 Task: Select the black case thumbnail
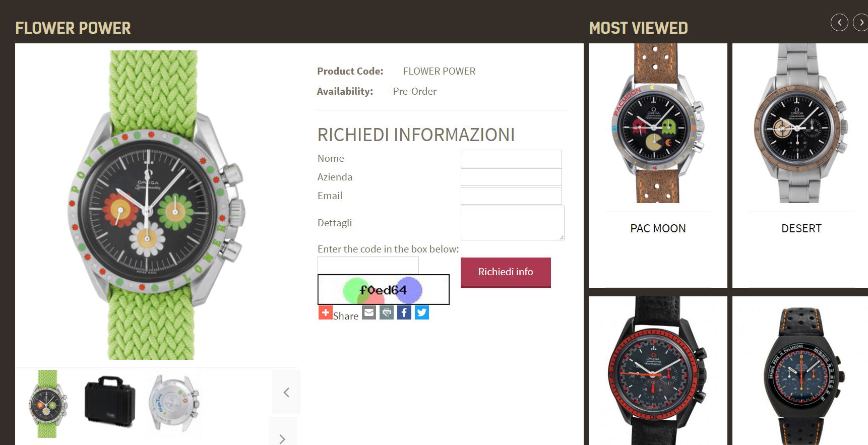point(110,402)
